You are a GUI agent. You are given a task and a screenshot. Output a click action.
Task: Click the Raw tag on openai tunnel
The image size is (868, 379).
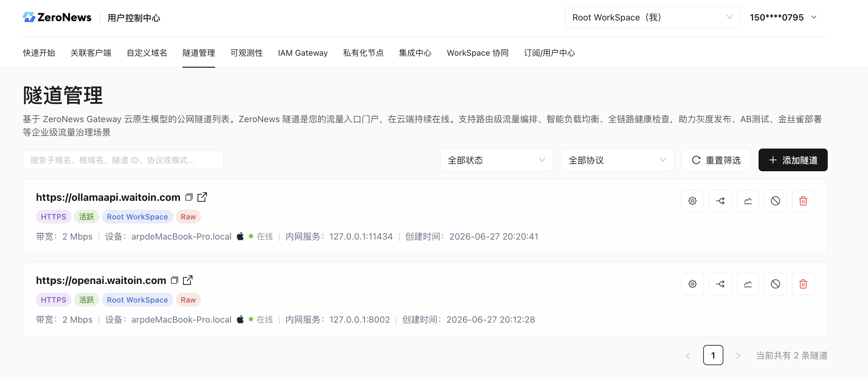(188, 300)
